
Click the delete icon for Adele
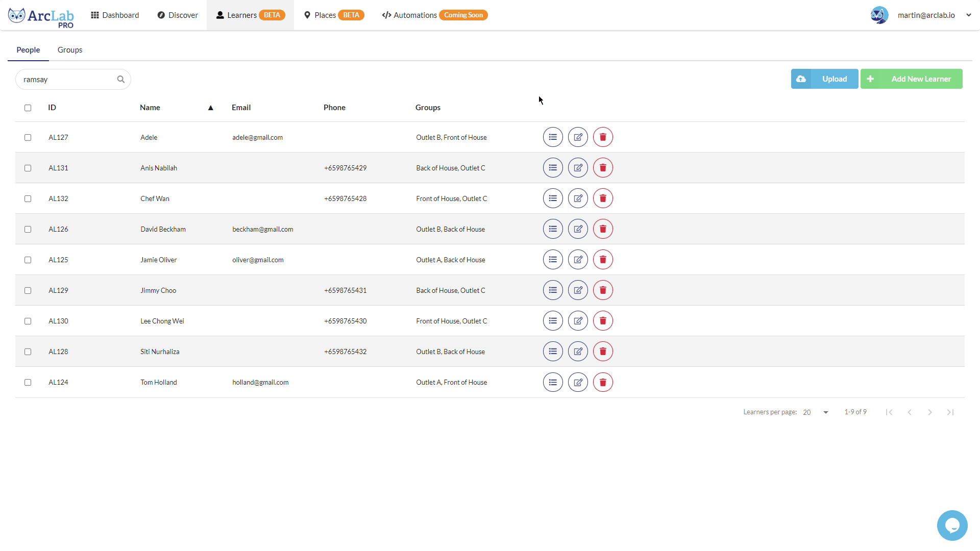coord(603,137)
